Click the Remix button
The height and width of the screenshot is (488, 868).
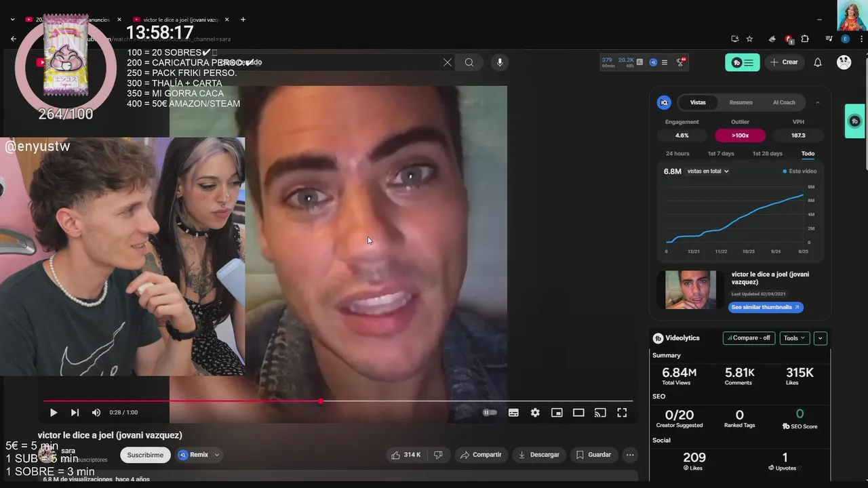[193, 455]
